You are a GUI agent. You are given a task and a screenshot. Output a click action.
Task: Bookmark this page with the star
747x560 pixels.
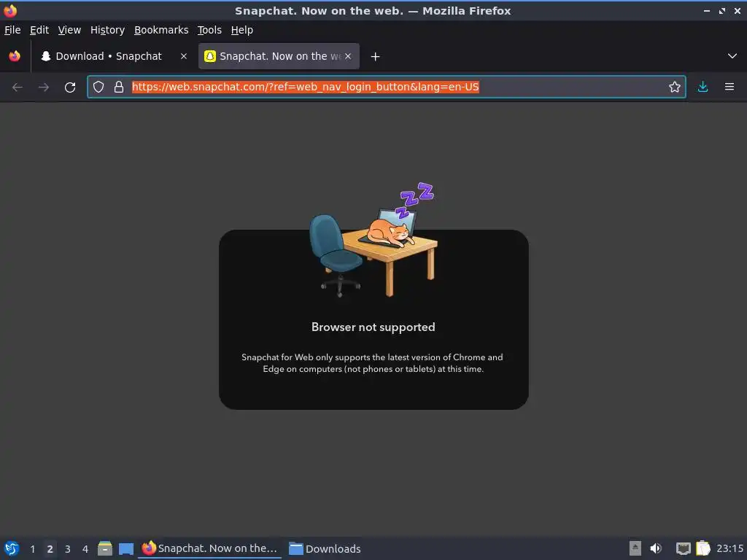coord(674,87)
